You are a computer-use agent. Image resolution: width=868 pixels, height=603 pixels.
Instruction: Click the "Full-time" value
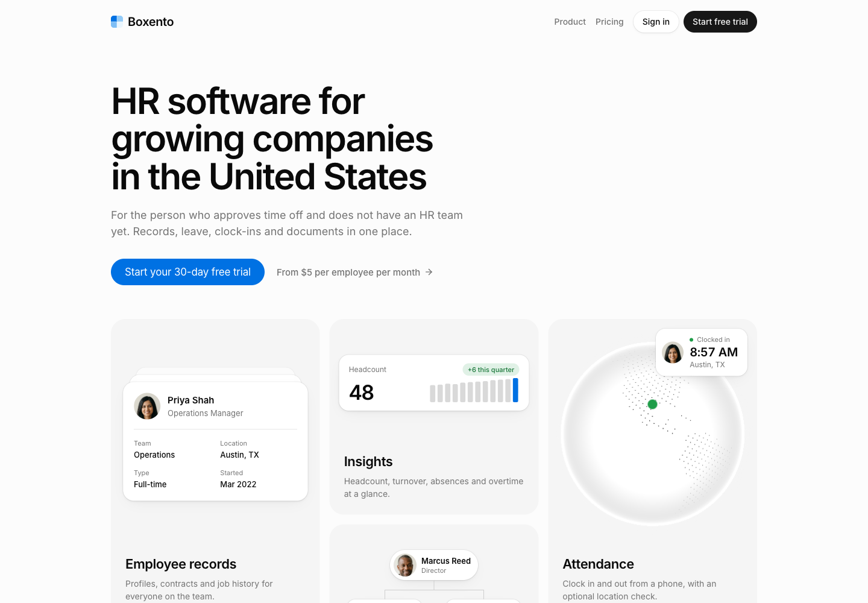(150, 484)
